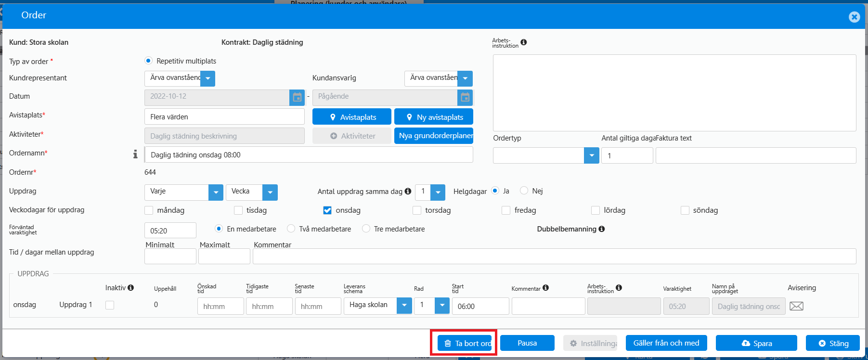Select Helgdagar Nej option
Image resolution: width=868 pixels, height=360 pixels.
click(524, 191)
